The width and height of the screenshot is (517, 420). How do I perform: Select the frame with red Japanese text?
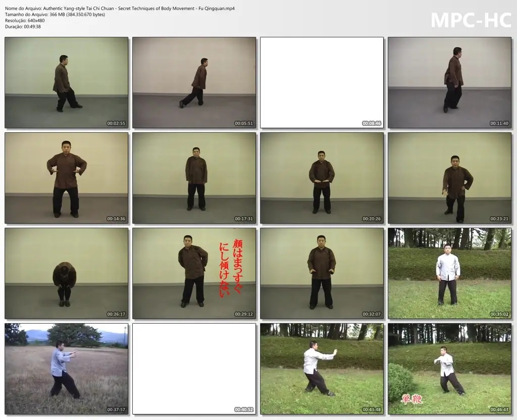coord(194,273)
